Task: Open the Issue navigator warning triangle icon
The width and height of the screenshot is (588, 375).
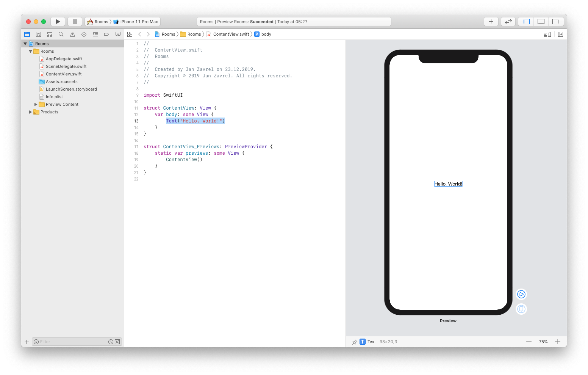Action: point(72,34)
